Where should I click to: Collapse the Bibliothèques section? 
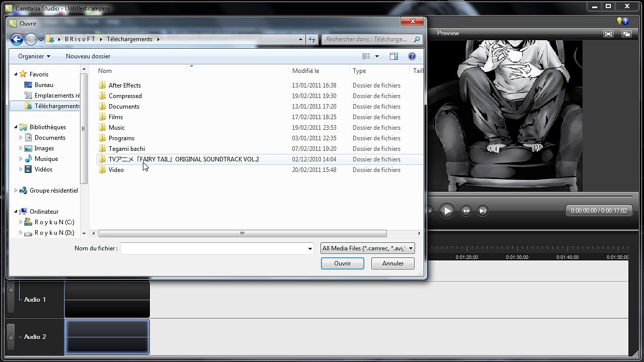pyautogui.click(x=16, y=127)
